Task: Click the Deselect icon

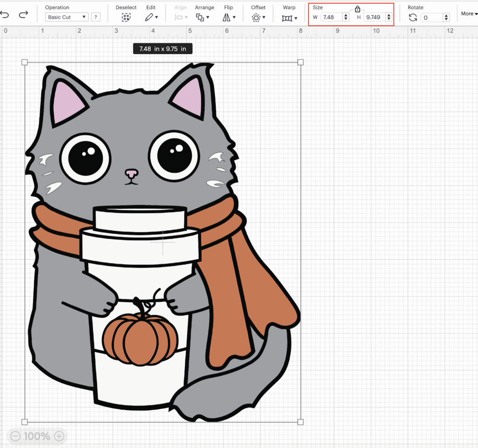Action: point(126,17)
